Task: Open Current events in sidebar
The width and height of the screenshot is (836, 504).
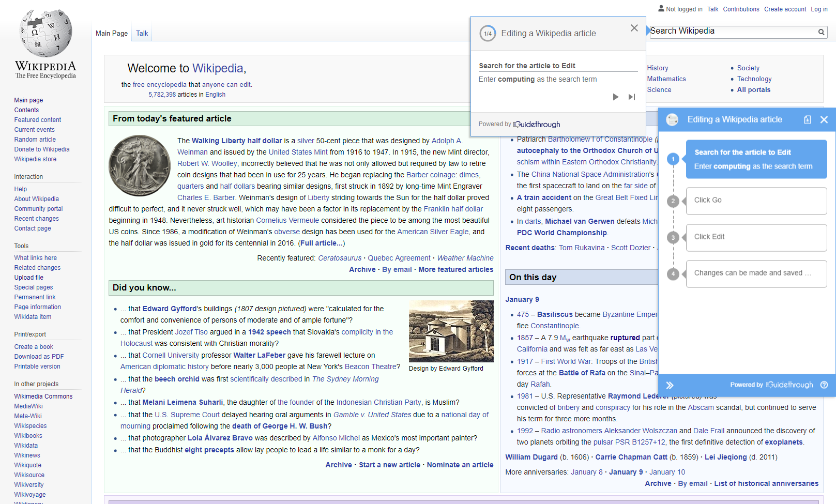Action: click(x=35, y=130)
